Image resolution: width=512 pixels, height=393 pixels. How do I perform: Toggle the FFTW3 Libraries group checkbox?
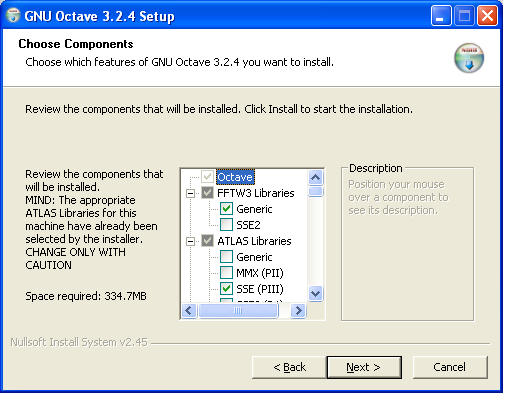tap(207, 193)
